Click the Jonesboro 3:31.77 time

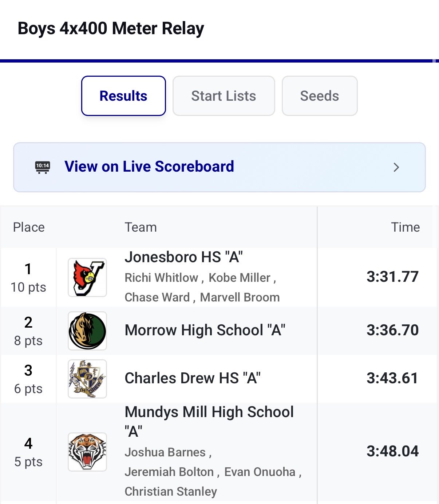[392, 277]
